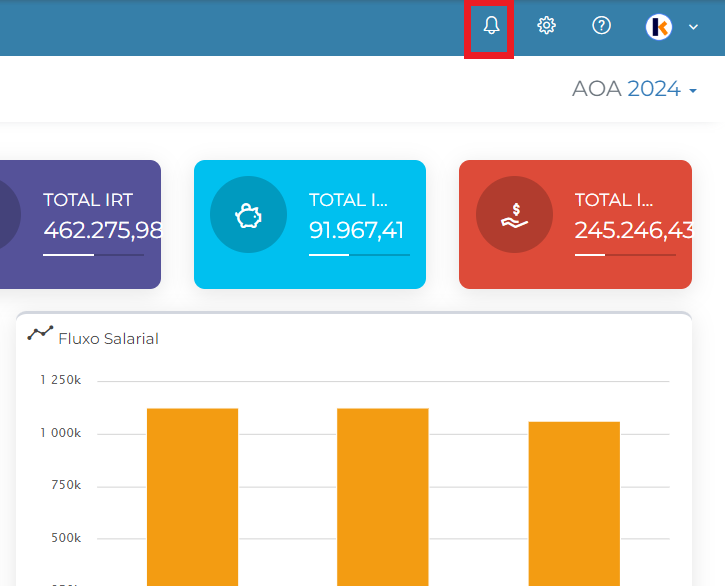Click the 1 000k axis label

[61, 433]
